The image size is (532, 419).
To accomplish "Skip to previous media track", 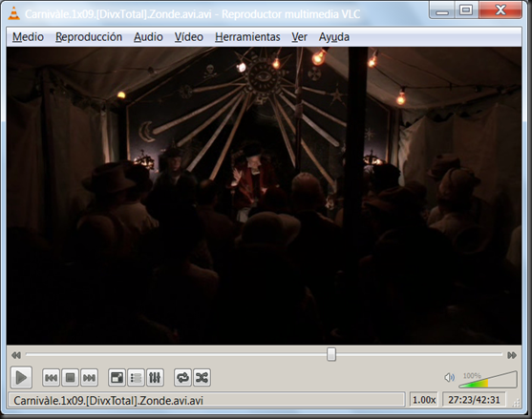I will pyautogui.click(x=51, y=377).
